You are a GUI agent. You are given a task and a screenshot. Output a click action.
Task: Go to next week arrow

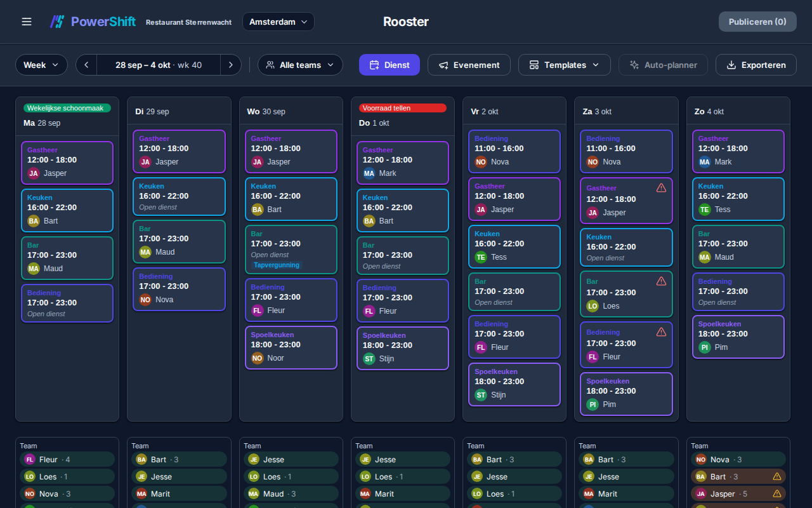pyautogui.click(x=231, y=65)
